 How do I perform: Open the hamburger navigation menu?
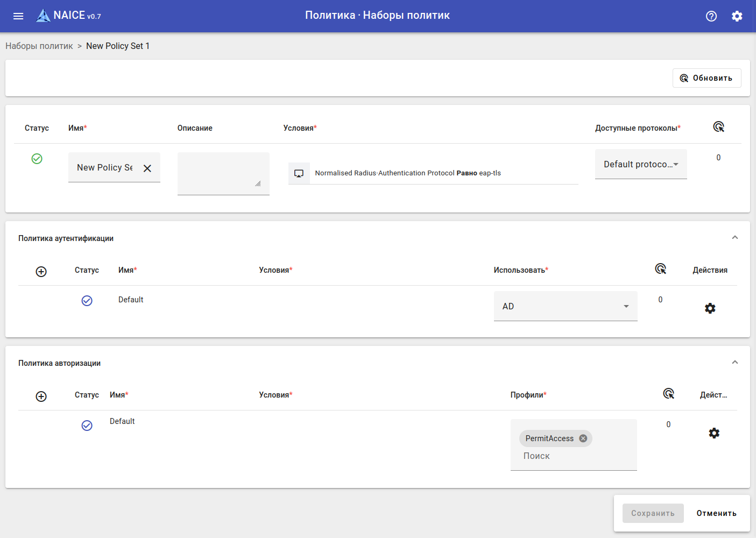18,16
